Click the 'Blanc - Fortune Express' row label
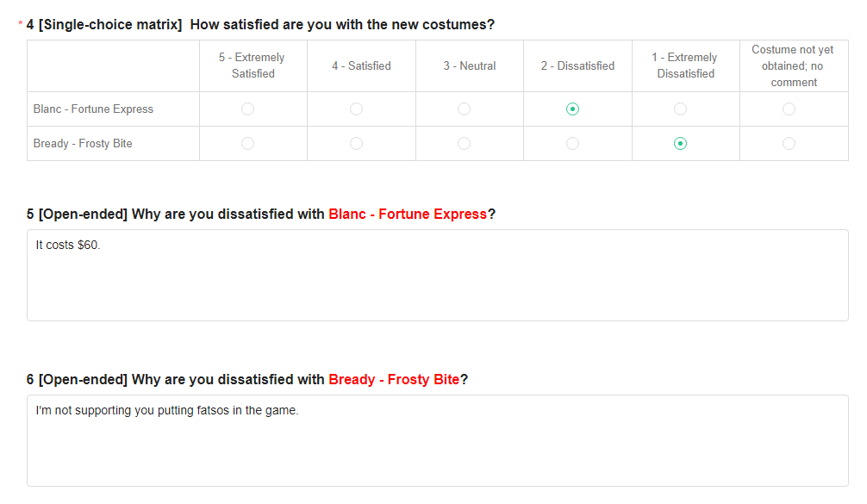This screenshot has width=867, height=504. [x=93, y=109]
